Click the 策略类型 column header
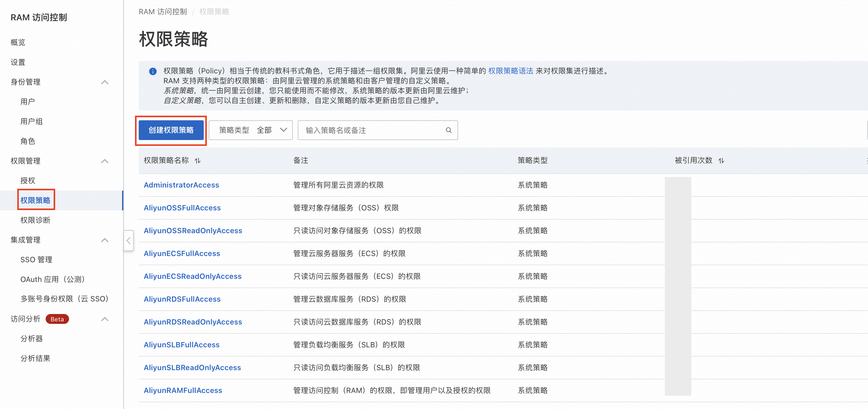The width and height of the screenshot is (868, 409). click(532, 160)
